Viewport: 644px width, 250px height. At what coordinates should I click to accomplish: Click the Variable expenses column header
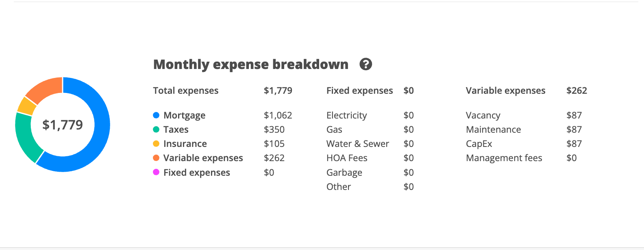(x=505, y=91)
